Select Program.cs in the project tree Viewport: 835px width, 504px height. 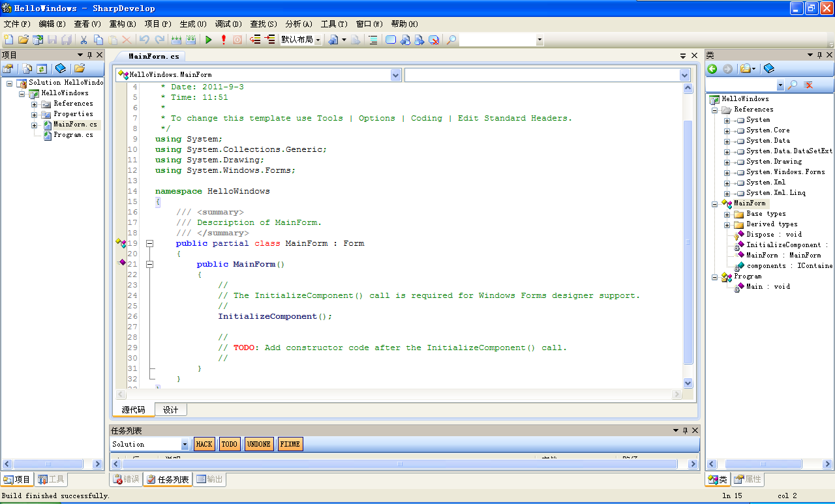(73, 135)
